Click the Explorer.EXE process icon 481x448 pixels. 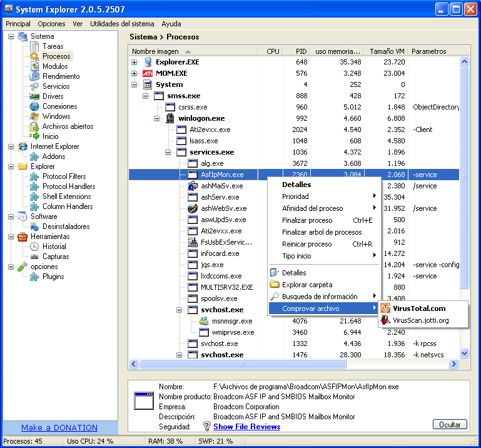click(148, 62)
